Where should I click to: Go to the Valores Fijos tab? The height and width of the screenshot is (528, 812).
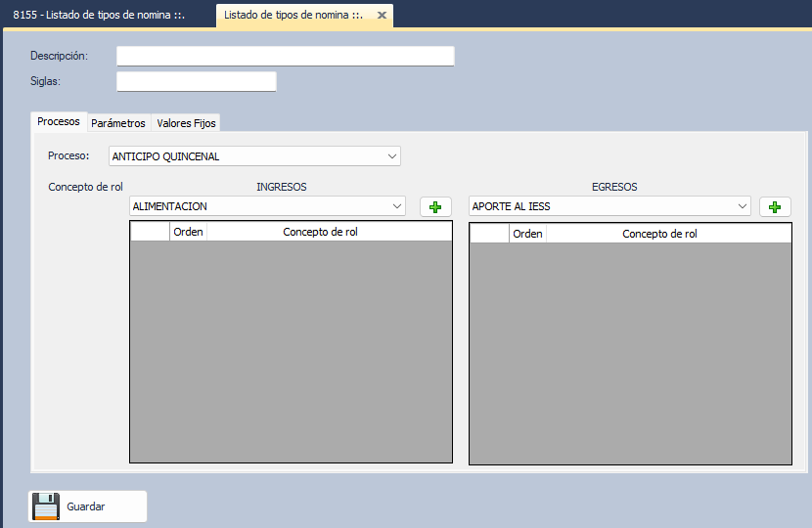(x=186, y=123)
